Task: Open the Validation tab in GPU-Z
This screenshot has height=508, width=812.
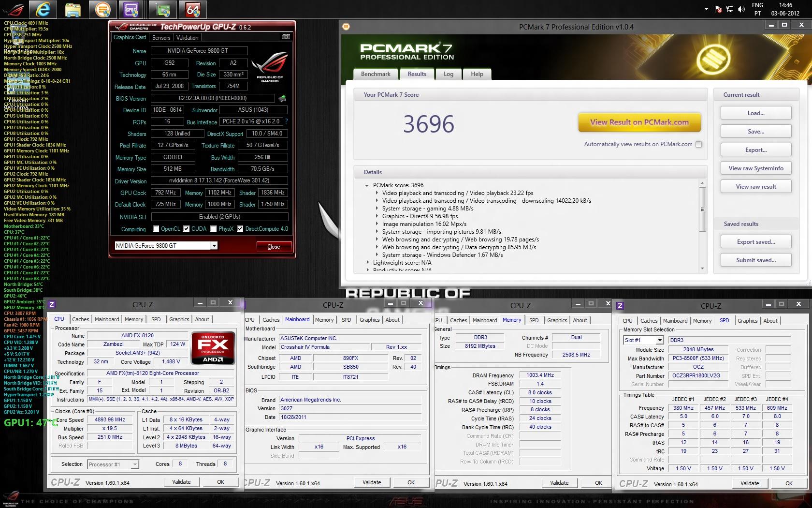Action: (187, 38)
